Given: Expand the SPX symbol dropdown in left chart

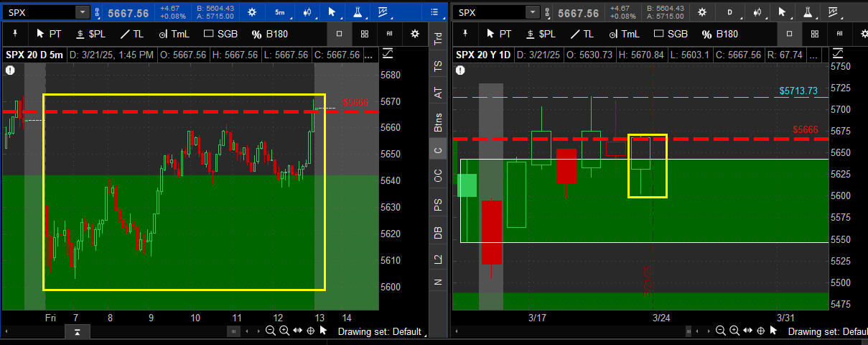Looking at the screenshot, I should (82, 13).
